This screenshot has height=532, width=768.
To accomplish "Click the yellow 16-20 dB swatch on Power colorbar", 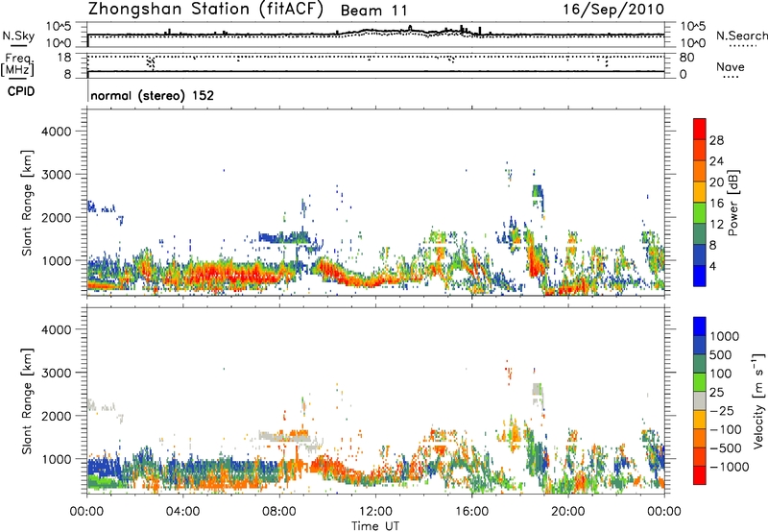I will pyautogui.click(x=700, y=191).
